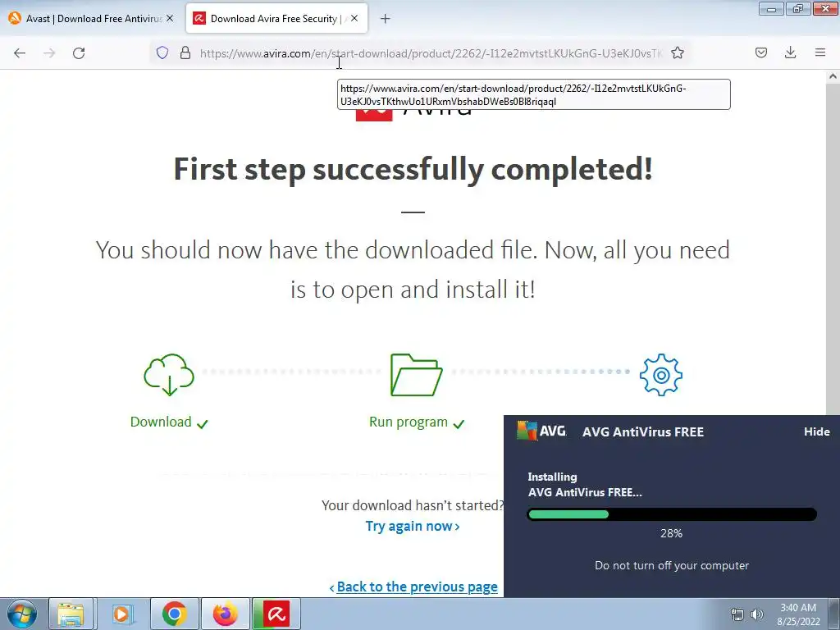The height and width of the screenshot is (630, 840).
Task: Open the tracking protection shield icon
Action: point(162,52)
